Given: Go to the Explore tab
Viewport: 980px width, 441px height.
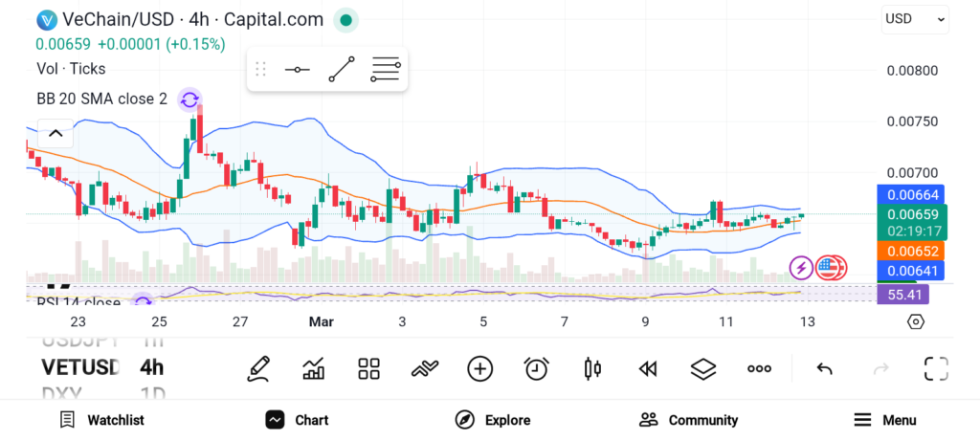Looking at the screenshot, I should pyautogui.click(x=493, y=420).
